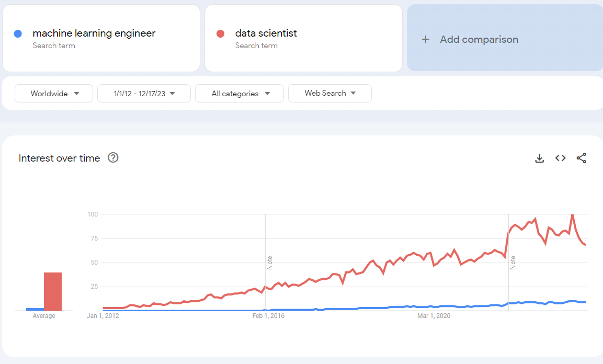Viewport: 603px width, 364px height.
Task: Edit the machine learning engineer search term
Action: pos(94,33)
